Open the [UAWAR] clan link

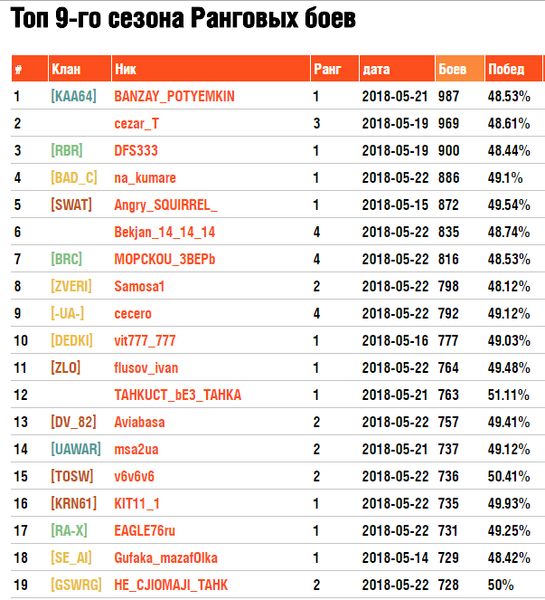[x=76, y=449]
